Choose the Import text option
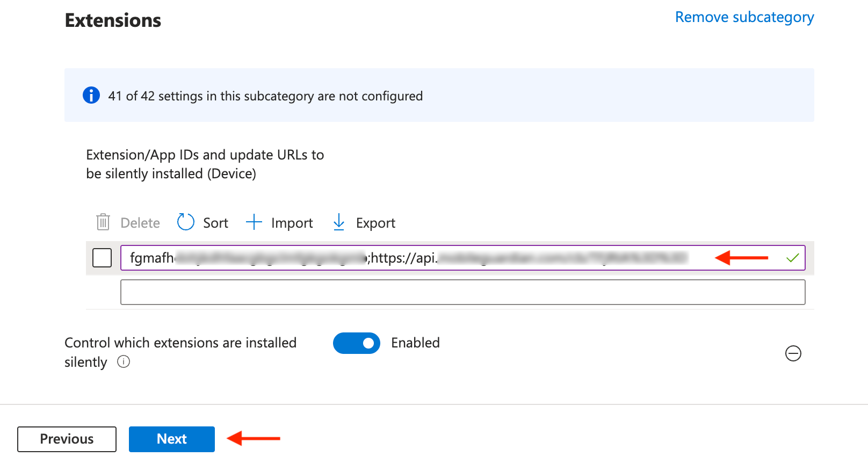The height and width of the screenshot is (464, 868). [292, 223]
